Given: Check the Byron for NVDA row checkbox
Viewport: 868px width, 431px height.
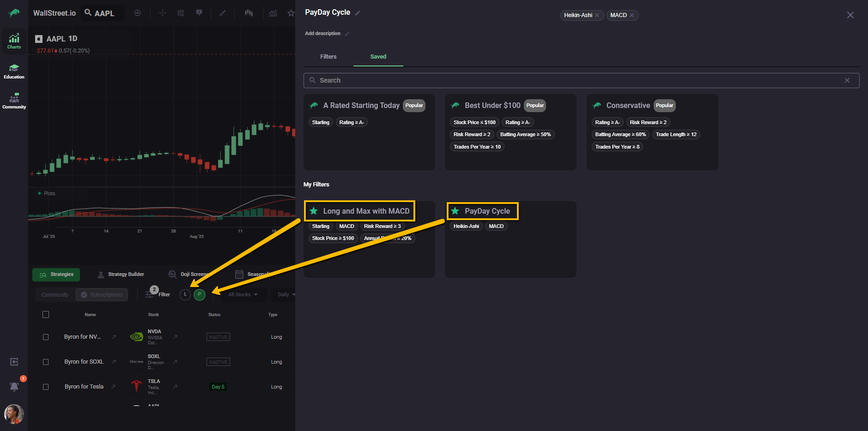Looking at the screenshot, I should tap(46, 337).
